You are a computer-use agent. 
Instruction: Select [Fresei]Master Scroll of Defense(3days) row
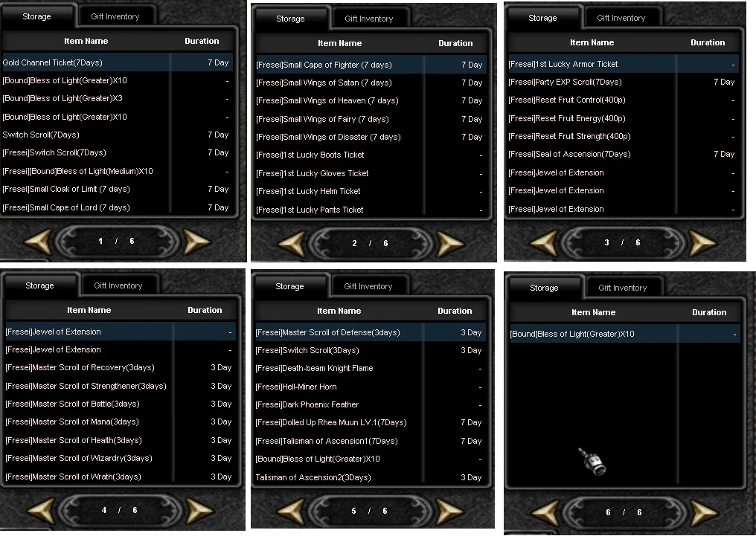click(x=371, y=332)
